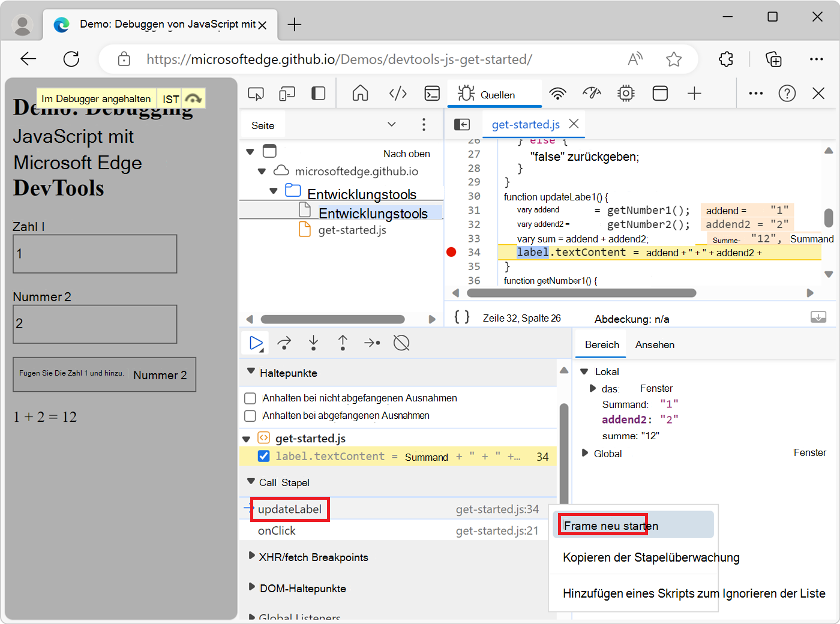
Task: Click the Resume script execution play icon
Action: 256,343
